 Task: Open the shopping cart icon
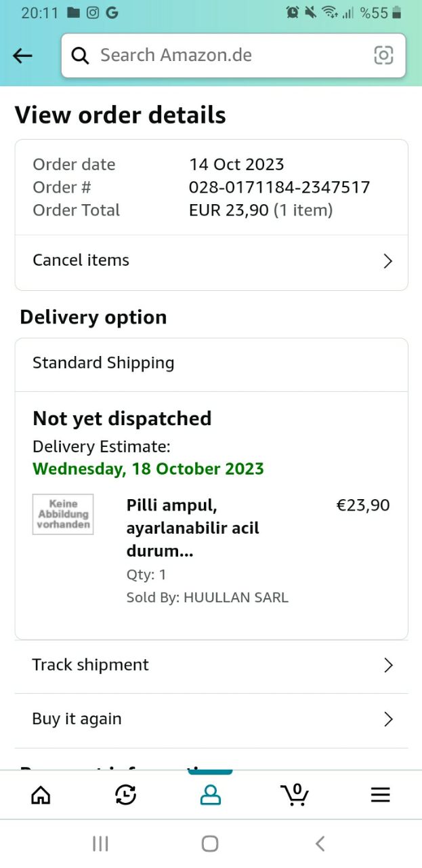295,794
